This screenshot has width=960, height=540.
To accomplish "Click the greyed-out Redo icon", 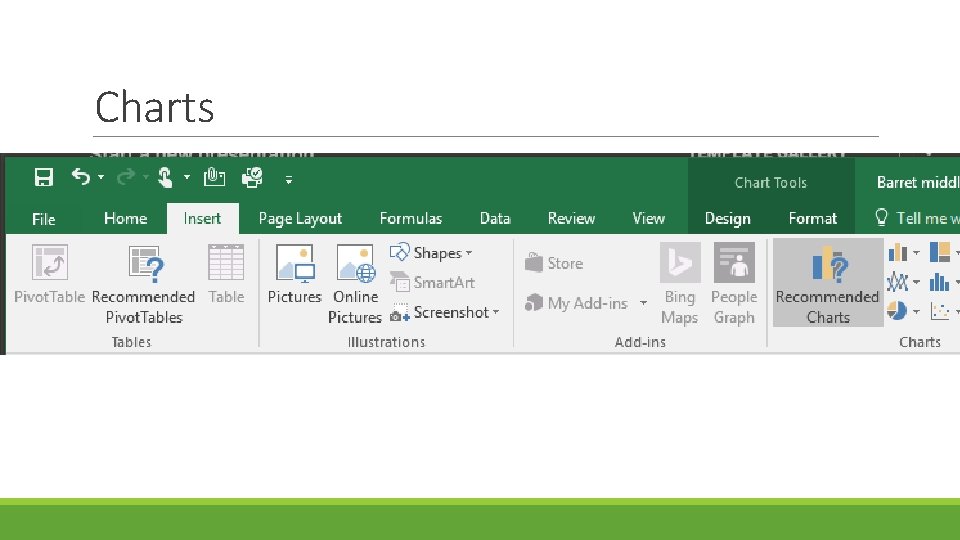I will [x=126, y=177].
